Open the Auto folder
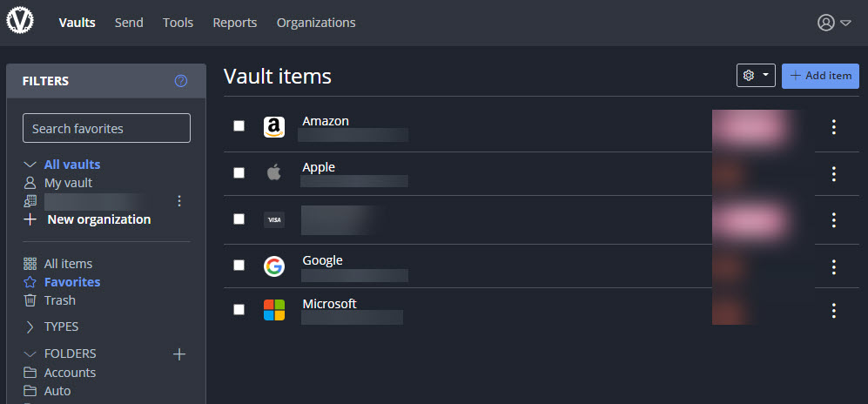Screen dimensions: 868x404 pos(57,391)
